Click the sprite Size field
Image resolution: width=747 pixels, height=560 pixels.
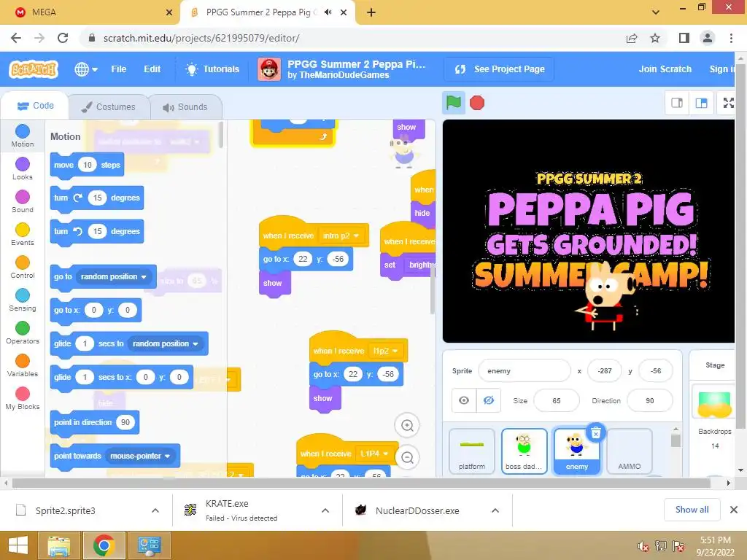coord(557,401)
